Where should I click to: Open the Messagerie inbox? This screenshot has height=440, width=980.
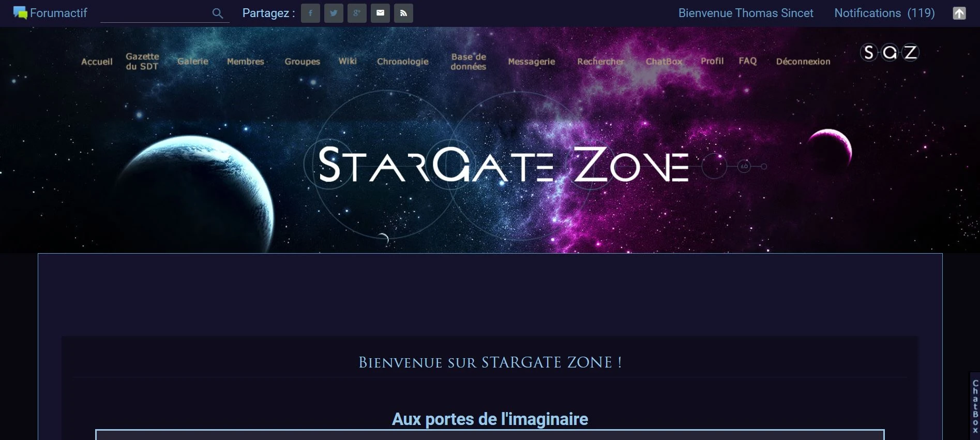coord(531,62)
